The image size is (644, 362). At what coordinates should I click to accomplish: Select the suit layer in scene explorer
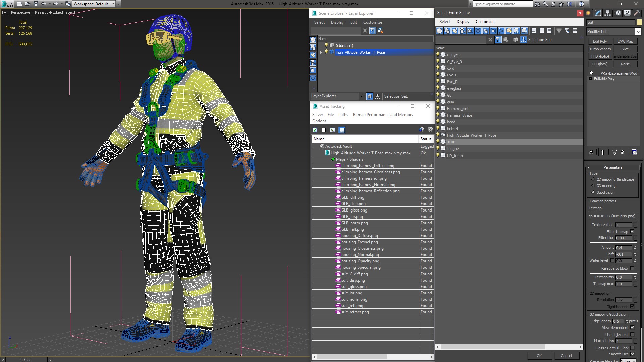click(451, 142)
